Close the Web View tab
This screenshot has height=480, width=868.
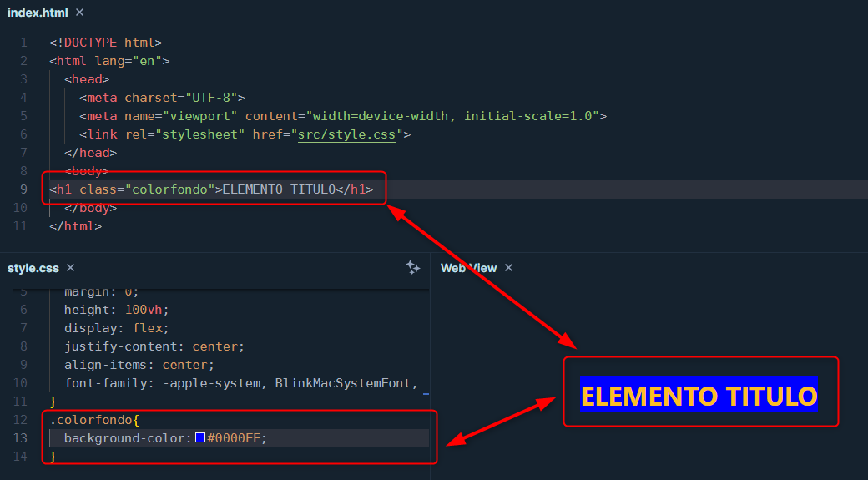coord(508,268)
